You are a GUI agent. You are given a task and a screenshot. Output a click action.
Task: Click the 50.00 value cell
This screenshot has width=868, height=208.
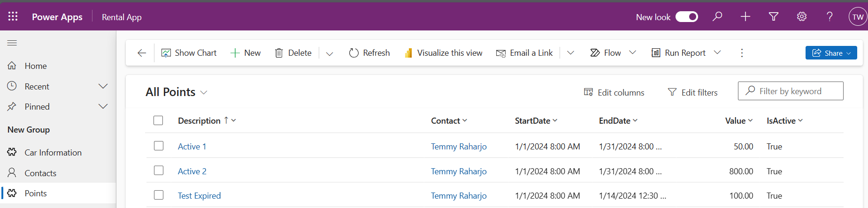pos(744,147)
